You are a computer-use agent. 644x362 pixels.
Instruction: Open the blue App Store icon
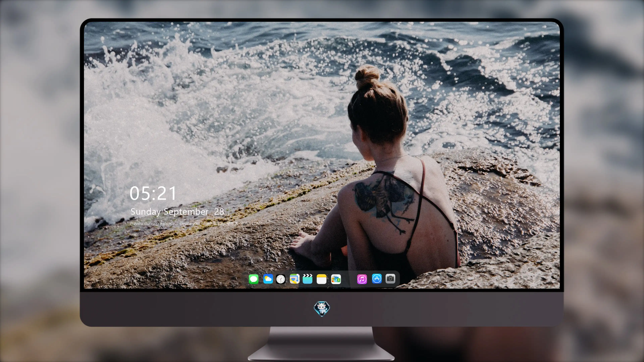(x=377, y=279)
